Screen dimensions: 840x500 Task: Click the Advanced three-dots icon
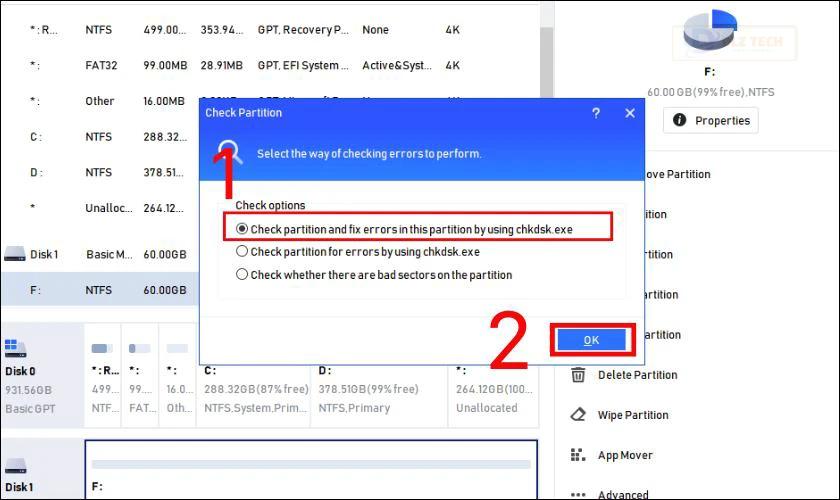click(x=578, y=494)
